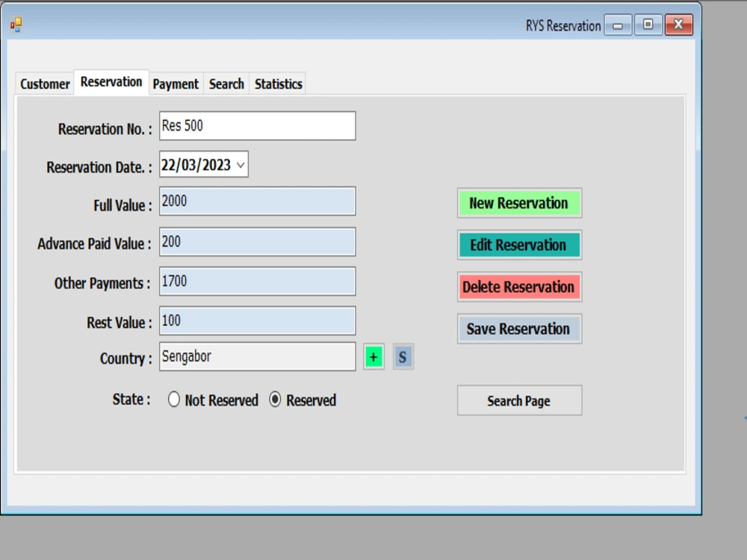Image resolution: width=747 pixels, height=560 pixels.
Task: Click the S icon beside Country field
Action: (x=403, y=357)
